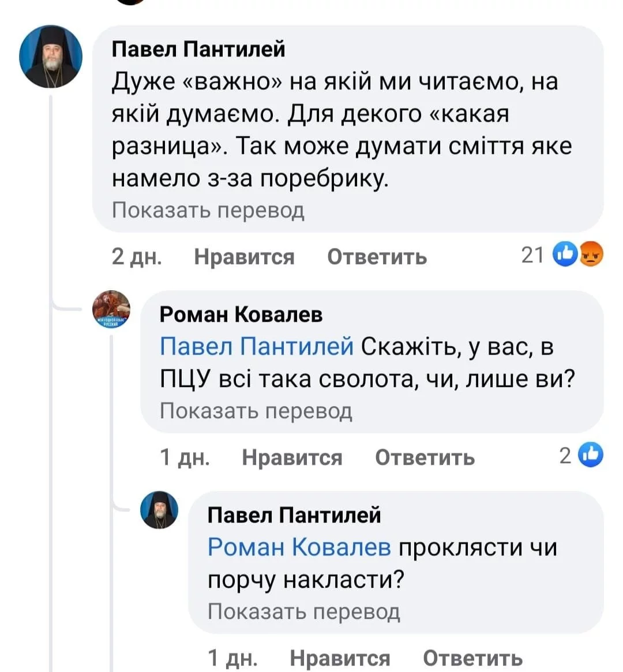Image resolution: width=623 pixels, height=672 pixels.
Task: Click the blue thumbs-up reaction on first comment
Action: click(x=565, y=254)
